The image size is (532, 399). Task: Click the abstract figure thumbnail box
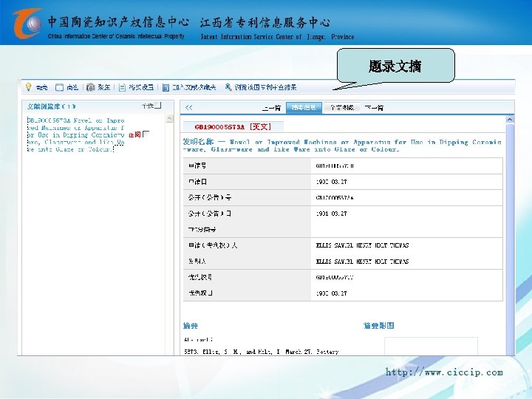click(x=431, y=346)
